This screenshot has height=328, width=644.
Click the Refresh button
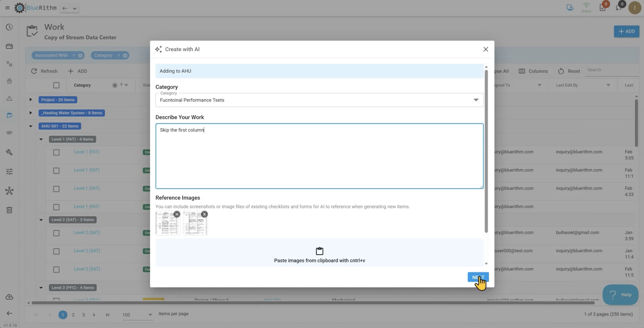[44, 71]
